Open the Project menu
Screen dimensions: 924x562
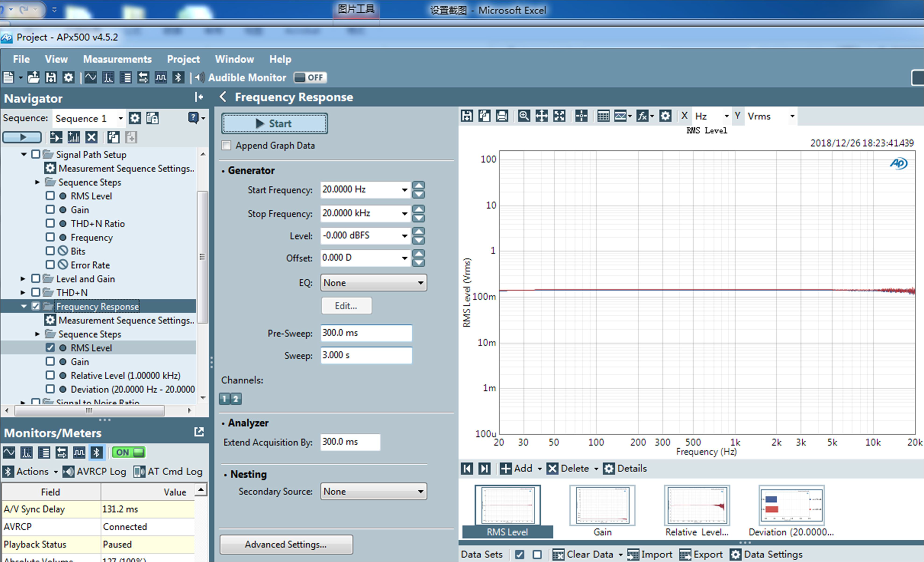(183, 59)
